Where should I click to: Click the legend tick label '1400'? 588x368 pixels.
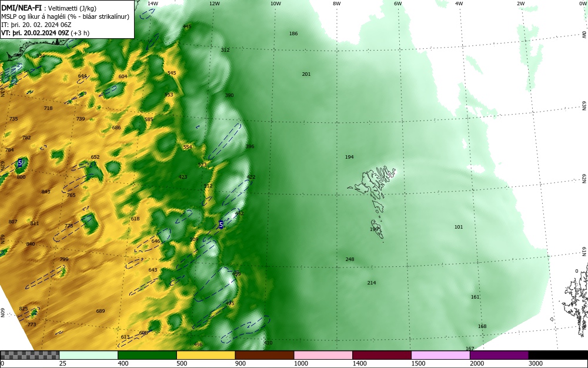(359, 363)
